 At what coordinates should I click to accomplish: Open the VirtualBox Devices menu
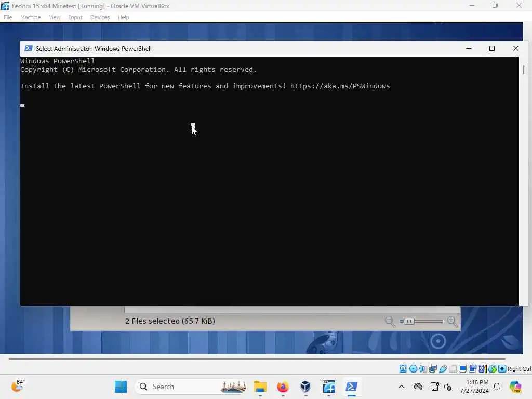pos(100,17)
